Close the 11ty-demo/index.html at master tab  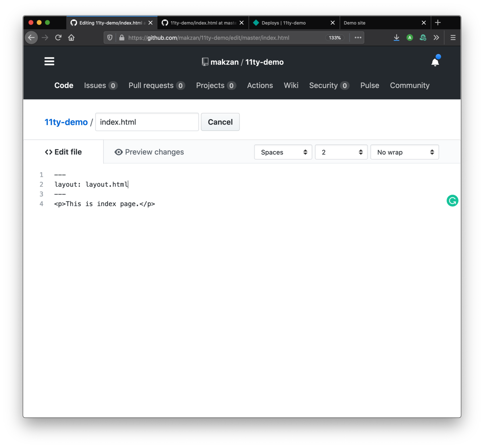click(242, 23)
